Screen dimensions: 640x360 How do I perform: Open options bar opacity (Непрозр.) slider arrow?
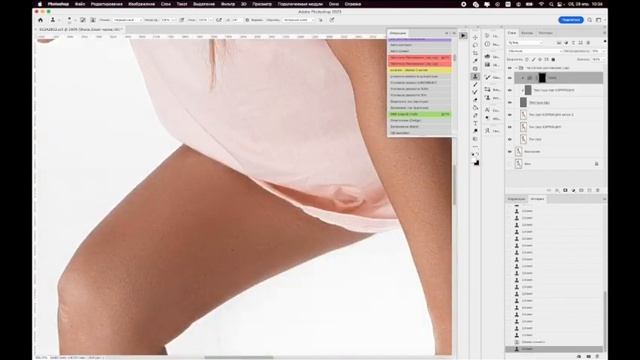174,20
